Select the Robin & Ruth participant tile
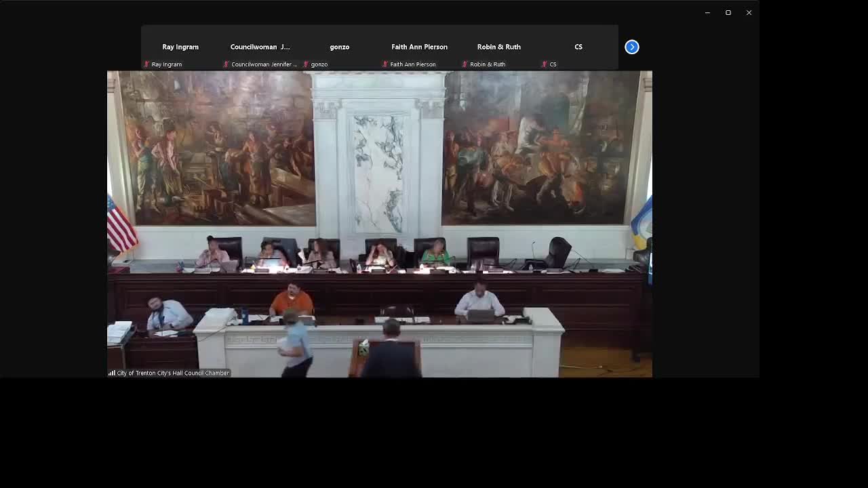This screenshot has height=488, width=868. (498, 47)
